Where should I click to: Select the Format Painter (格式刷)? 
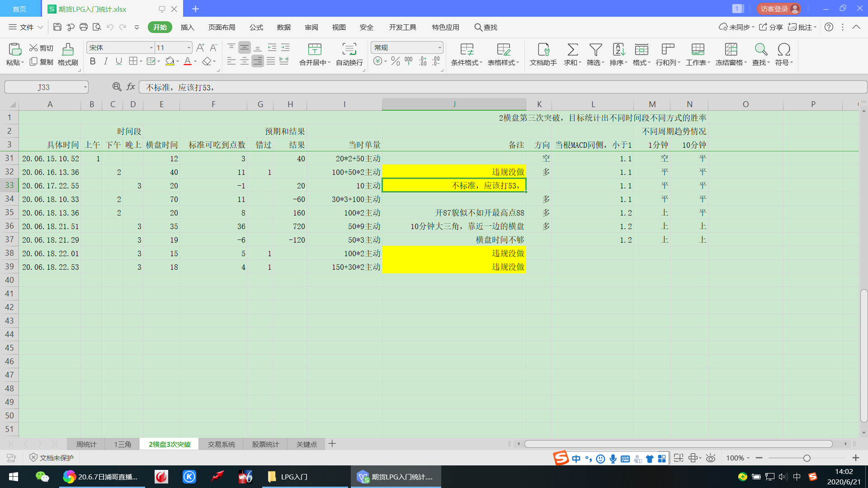pos(68,54)
